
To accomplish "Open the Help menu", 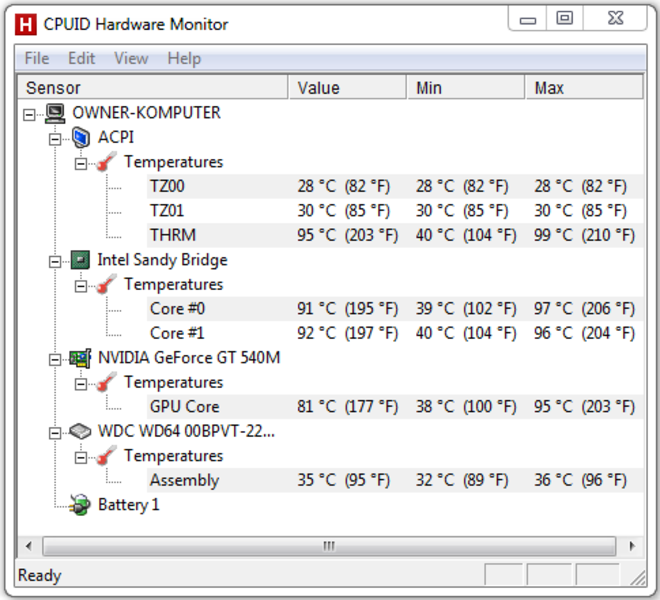I will (x=184, y=58).
